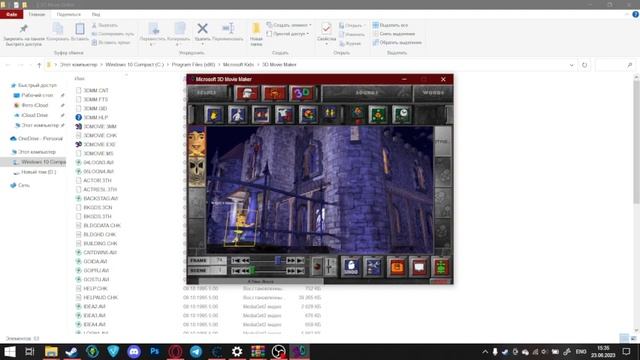Click the red play button in Movie Maker
The image size is (640, 360).
coord(317,267)
